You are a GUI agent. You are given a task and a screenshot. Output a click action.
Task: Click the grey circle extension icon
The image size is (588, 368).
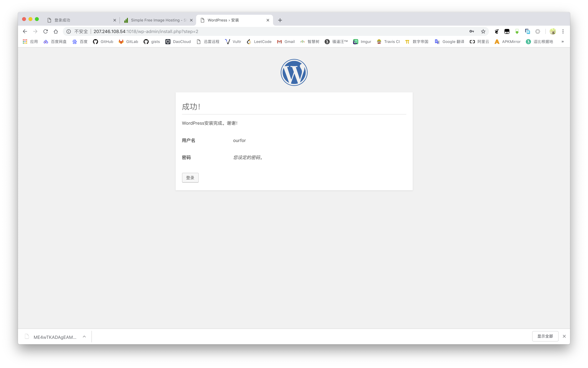(538, 31)
